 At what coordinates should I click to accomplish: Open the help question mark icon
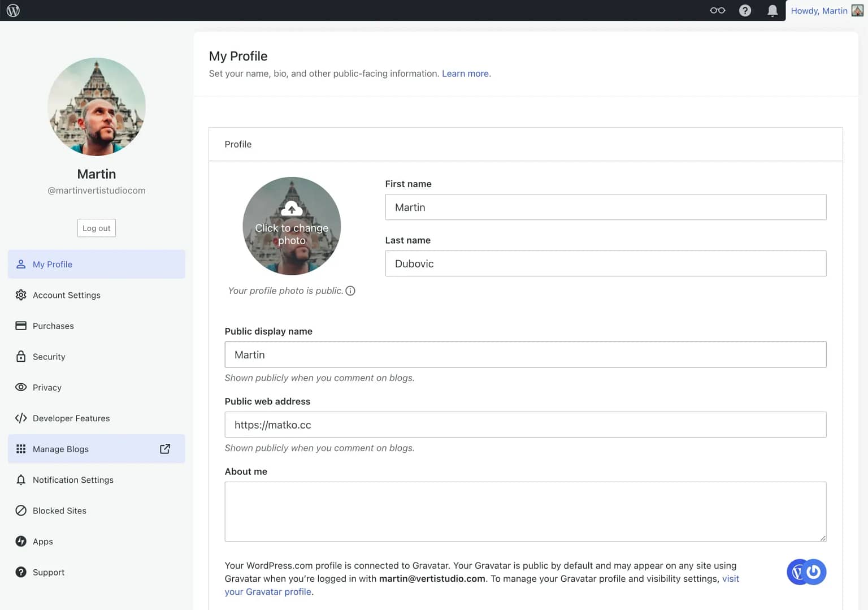point(745,10)
